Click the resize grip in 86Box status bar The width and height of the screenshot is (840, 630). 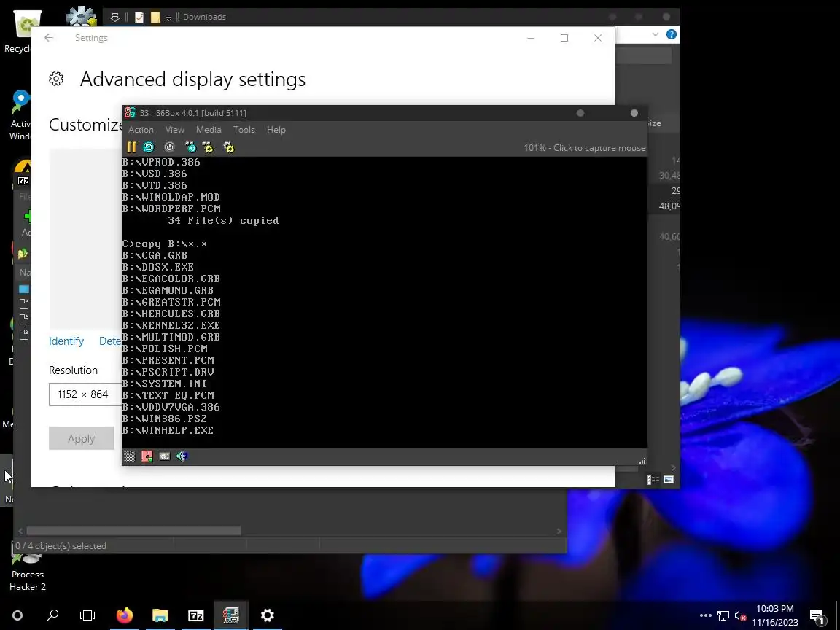(x=642, y=461)
